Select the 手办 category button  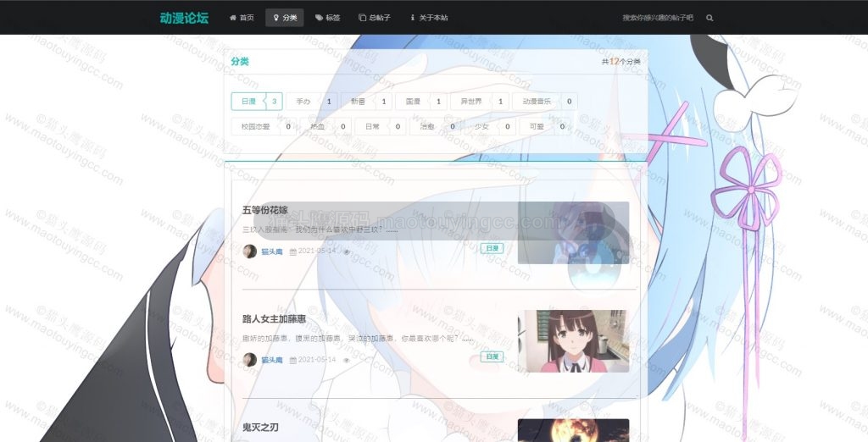point(312,102)
